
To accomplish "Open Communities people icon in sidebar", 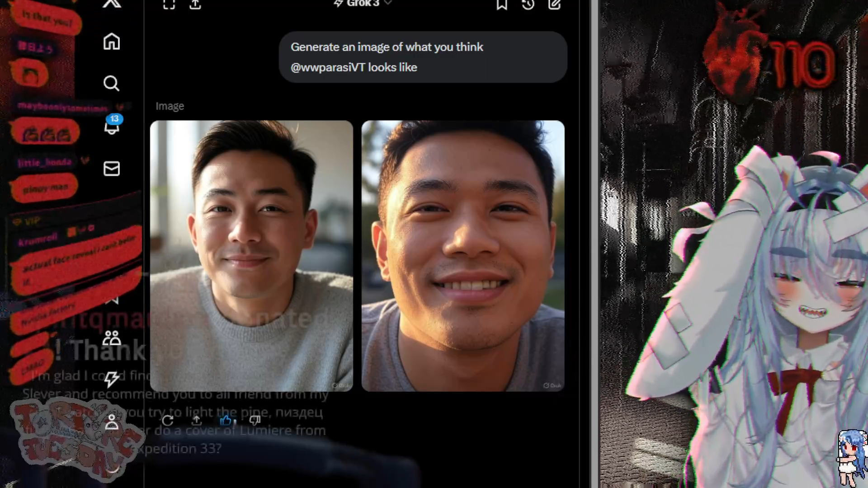I will (112, 338).
